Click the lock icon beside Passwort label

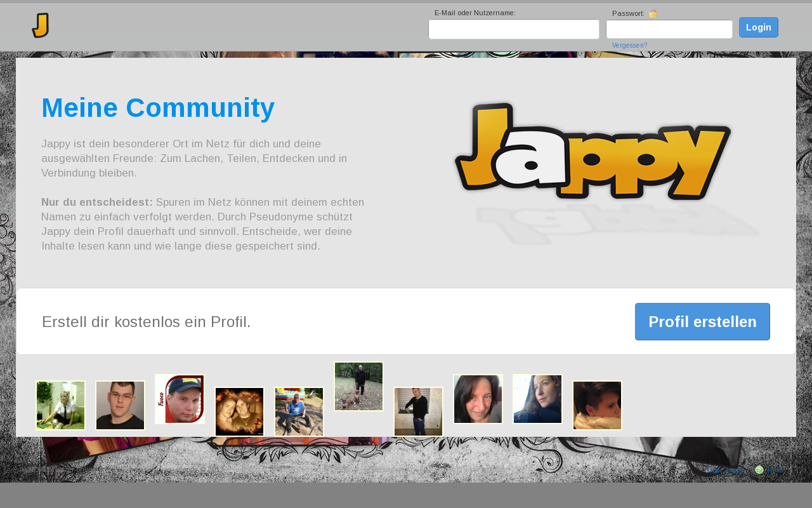coord(653,13)
